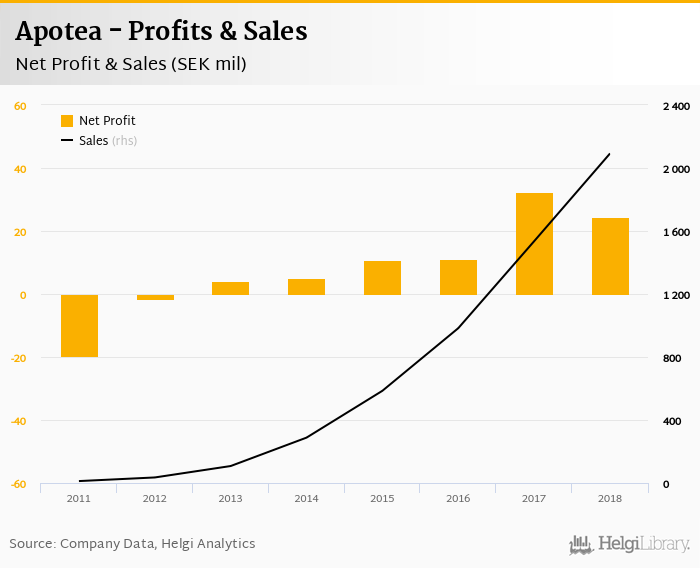700x568 pixels.
Task: Select the 2014 net profit bar
Action: (306, 287)
